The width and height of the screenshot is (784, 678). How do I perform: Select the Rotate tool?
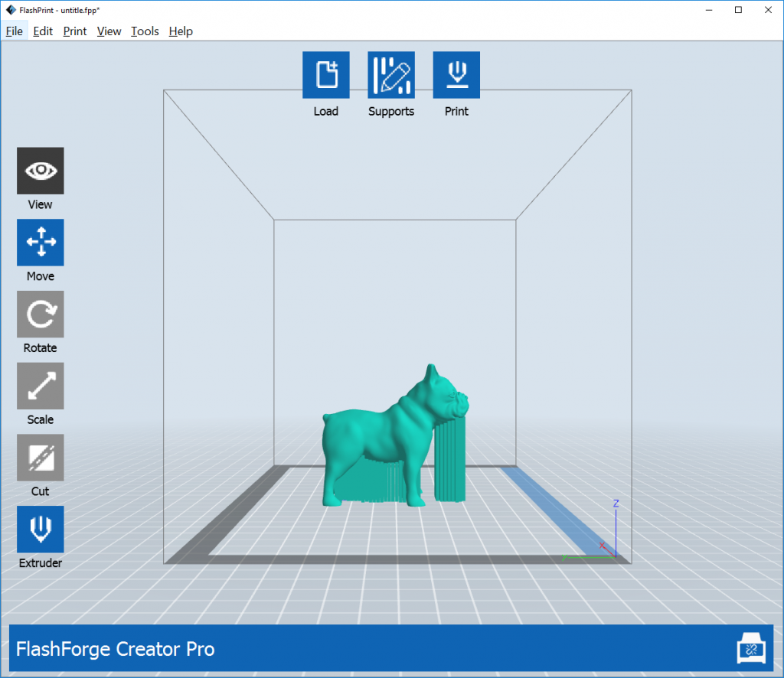pyautogui.click(x=41, y=315)
